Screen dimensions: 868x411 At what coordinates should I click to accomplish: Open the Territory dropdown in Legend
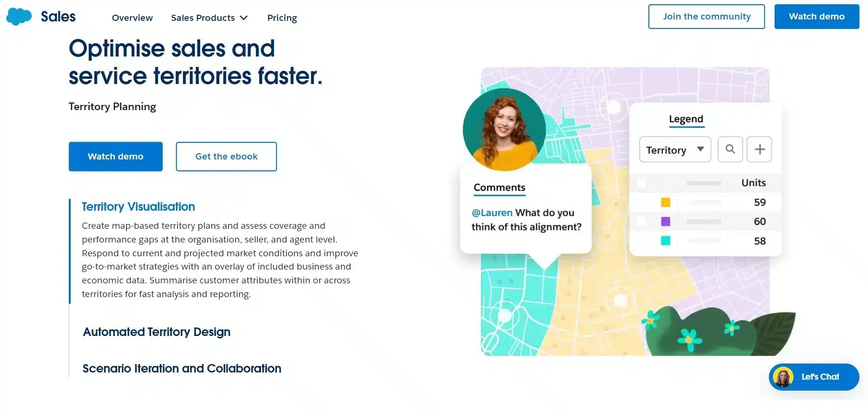[675, 149]
